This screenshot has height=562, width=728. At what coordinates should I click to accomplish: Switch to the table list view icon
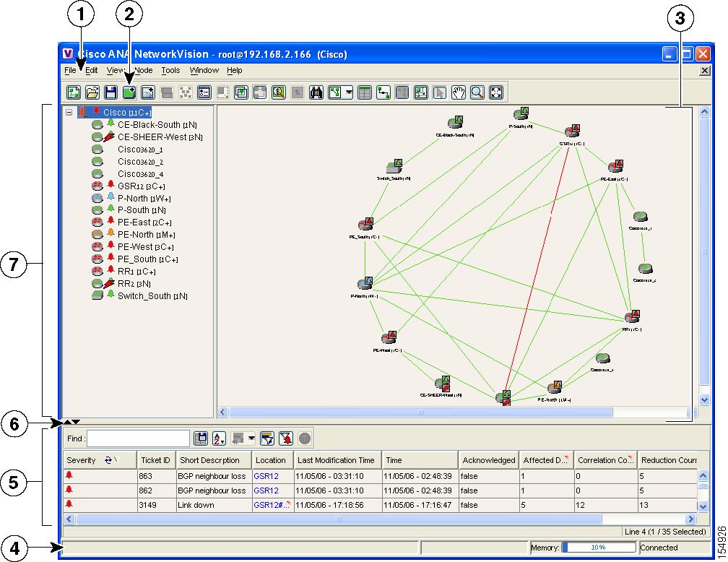(x=365, y=92)
